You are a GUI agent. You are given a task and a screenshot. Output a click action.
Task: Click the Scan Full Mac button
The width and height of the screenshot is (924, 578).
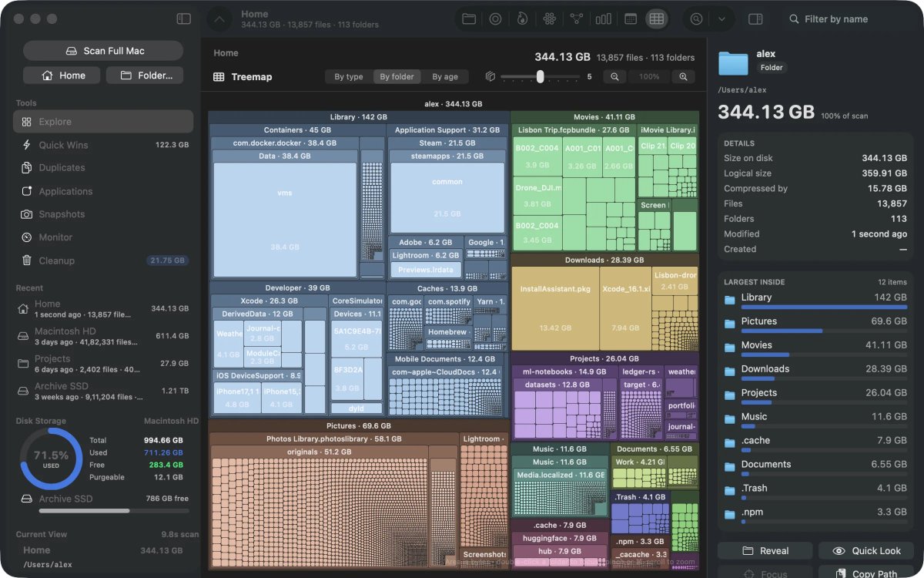103,51
